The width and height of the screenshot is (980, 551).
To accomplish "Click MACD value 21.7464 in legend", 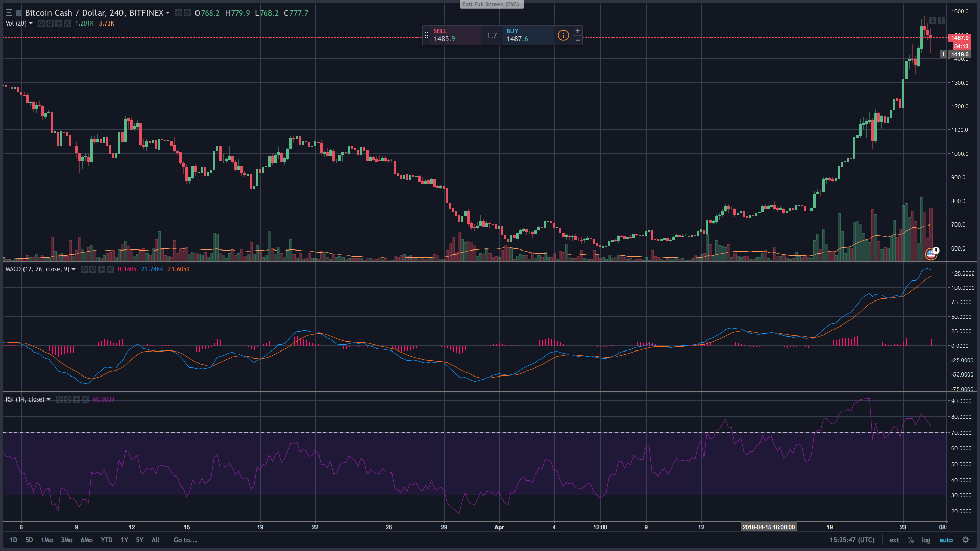I will [152, 269].
